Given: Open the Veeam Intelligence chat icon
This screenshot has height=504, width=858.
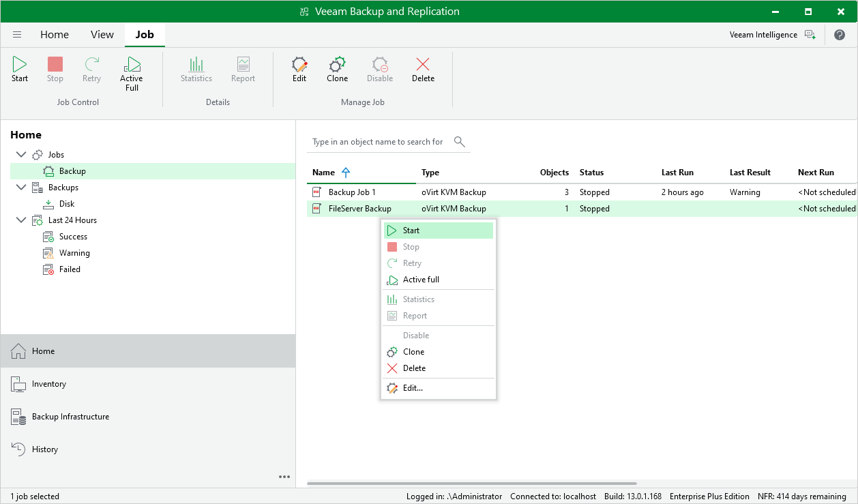Looking at the screenshot, I should (x=810, y=34).
